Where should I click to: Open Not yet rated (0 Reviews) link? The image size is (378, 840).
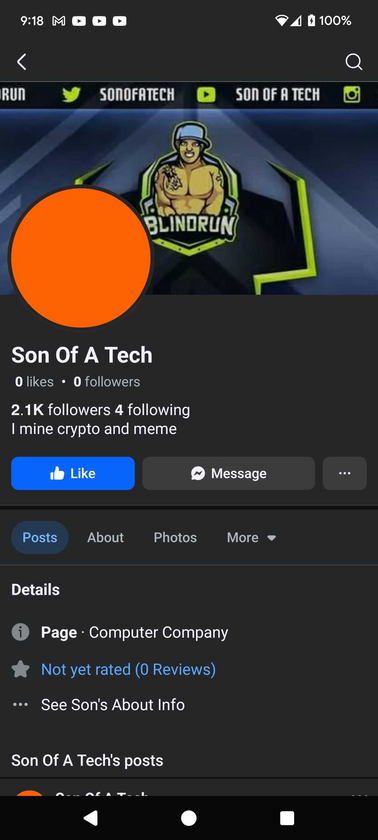[128, 669]
